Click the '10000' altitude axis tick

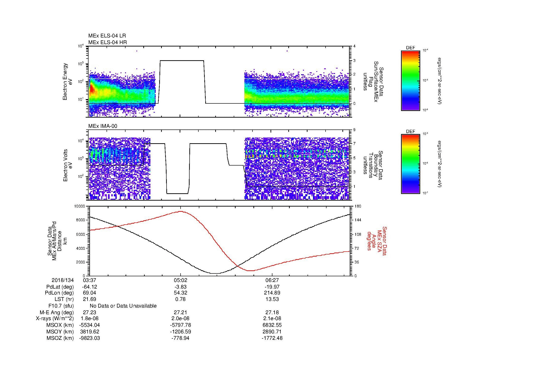click(x=79, y=206)
